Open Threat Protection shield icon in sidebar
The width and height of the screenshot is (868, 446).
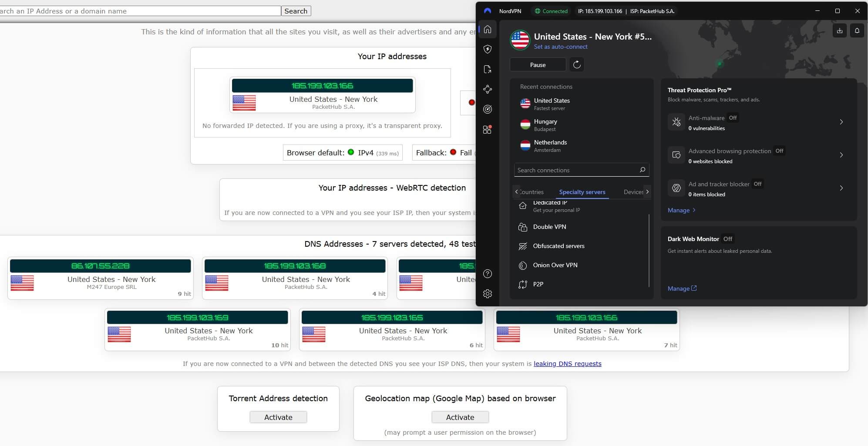coord(488,49)
